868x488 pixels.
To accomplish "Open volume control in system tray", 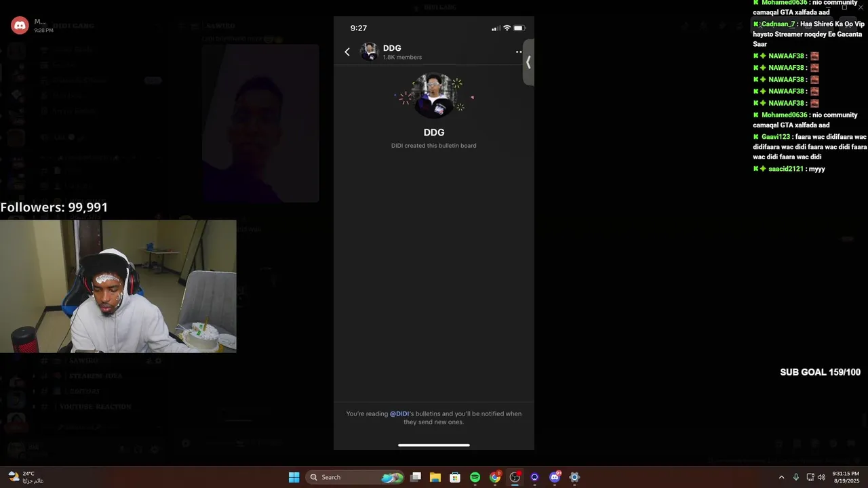I will [x=821, y=477].
